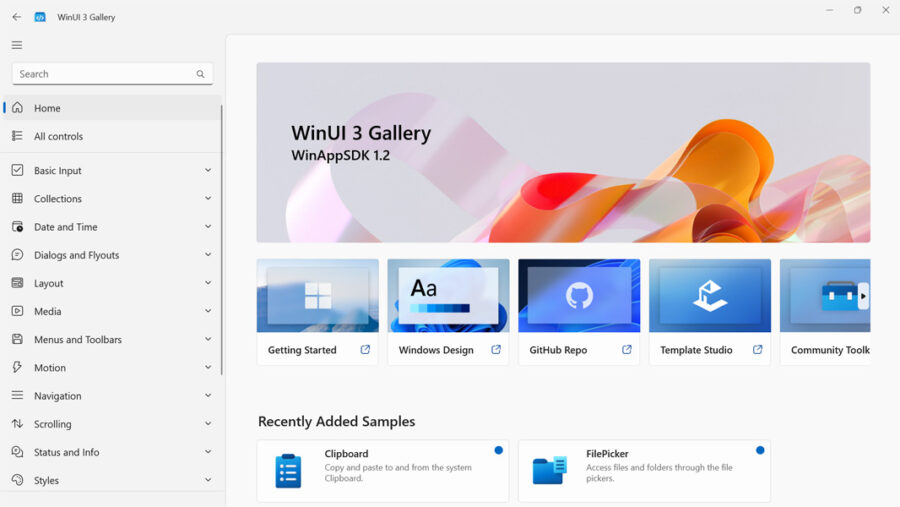
Task: Open the Motion category
Action: click(x=50, y=368)
